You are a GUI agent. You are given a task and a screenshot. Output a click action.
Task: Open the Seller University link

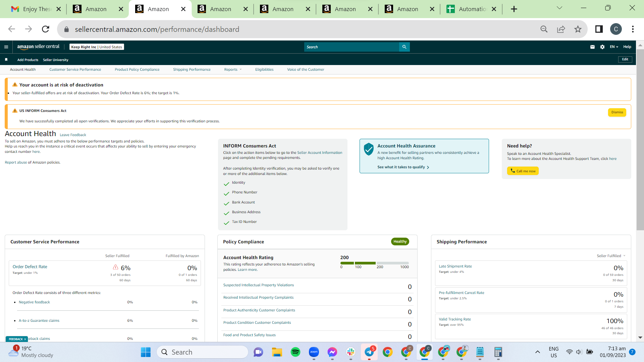(x=56, y=60)
